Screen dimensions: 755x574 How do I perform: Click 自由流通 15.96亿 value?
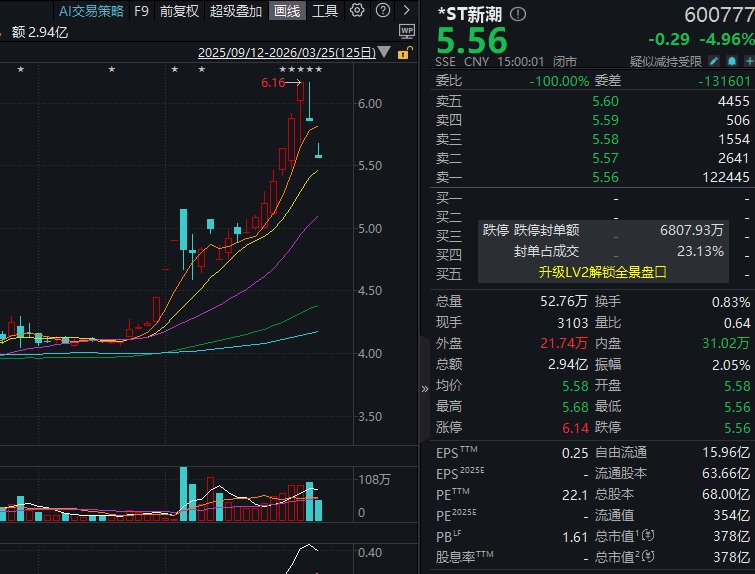pos(726,452)
